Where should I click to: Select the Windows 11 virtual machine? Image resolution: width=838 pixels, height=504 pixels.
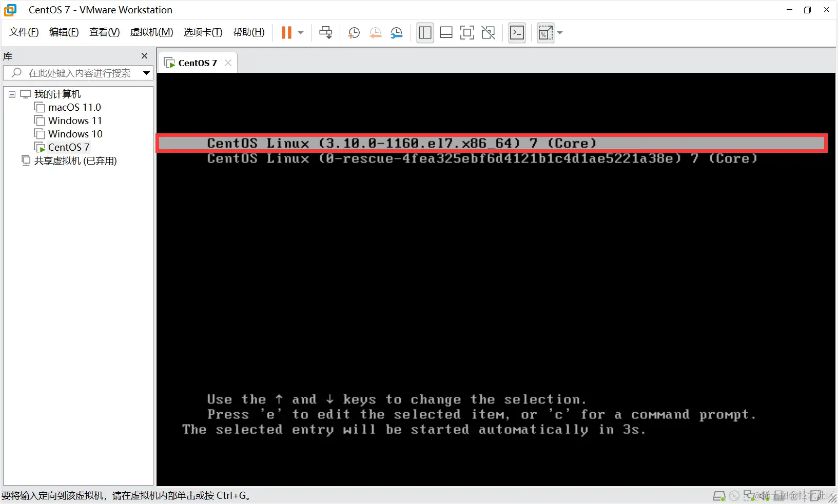pos(75,120)
